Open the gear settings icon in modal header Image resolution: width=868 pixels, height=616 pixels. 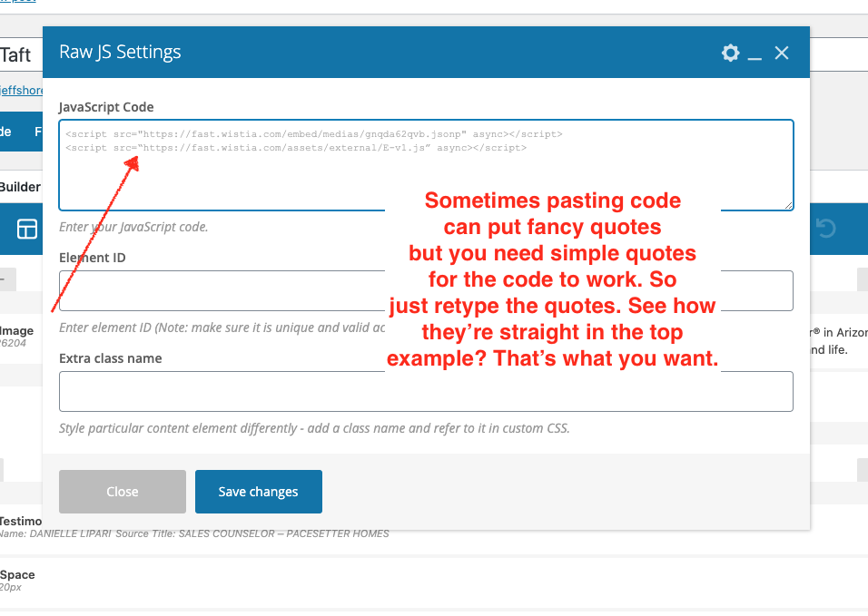pos(730,53)
